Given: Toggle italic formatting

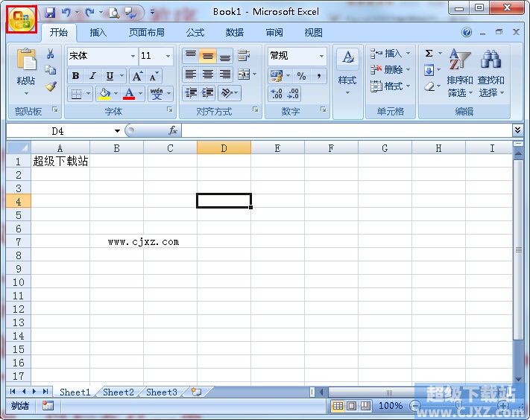Looking at the screenshot, I should [92, 76].
